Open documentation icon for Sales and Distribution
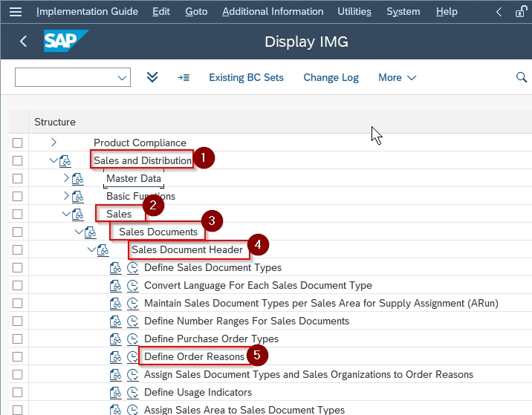Image resolution: width=532 pixels, height=415 pixels. tap(65, 160)
